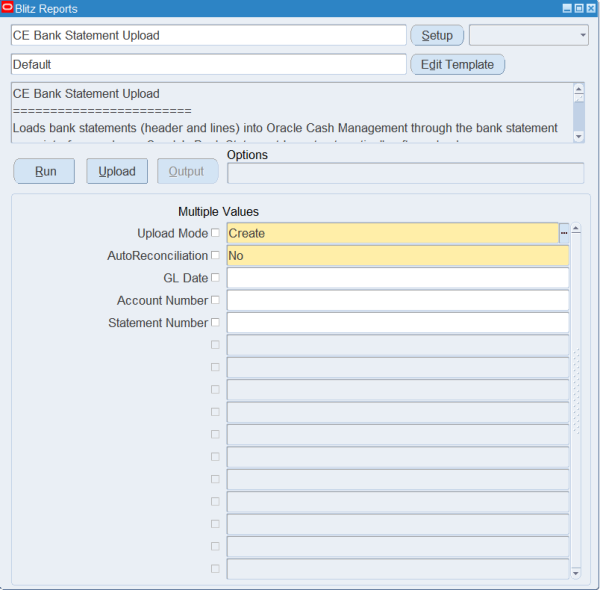Open the dropdown next to Setup

(529, 35)
